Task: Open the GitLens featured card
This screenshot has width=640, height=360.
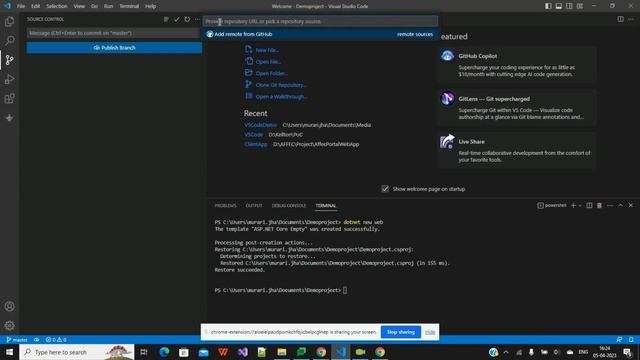Action: click(516, 108)
